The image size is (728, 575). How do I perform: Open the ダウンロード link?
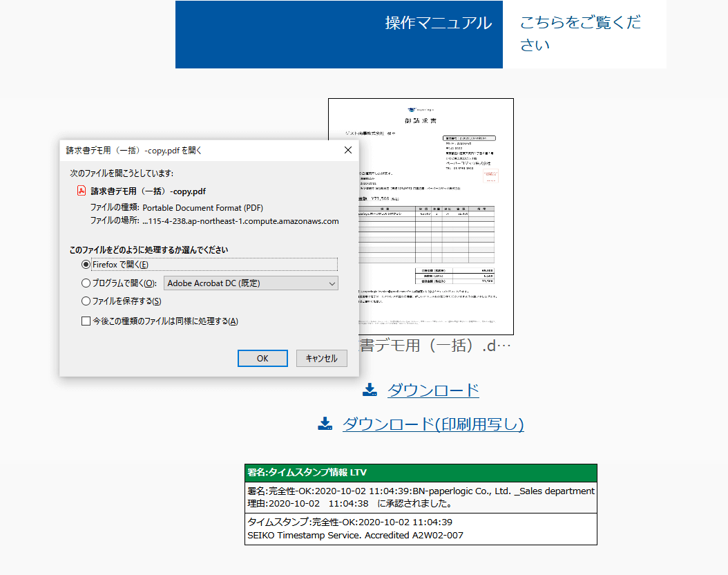tap(432, 390)
